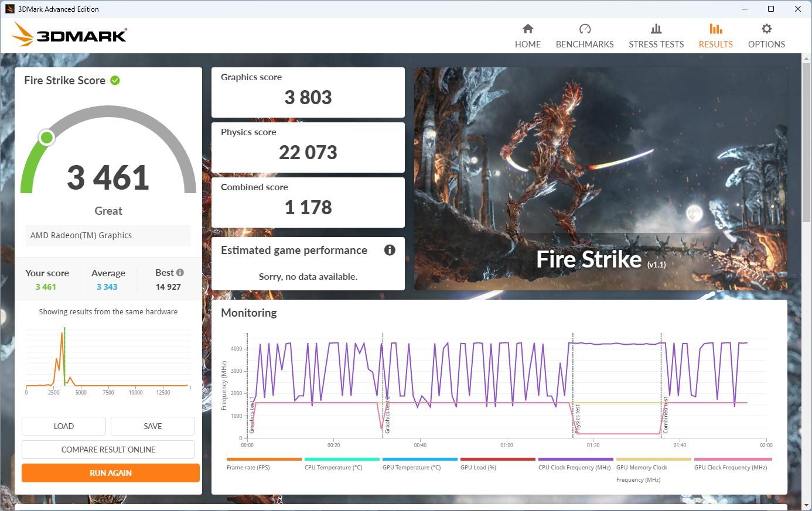Click Your score value 3 461
Viewport: 812px width, 511px height.
(46, 287)
